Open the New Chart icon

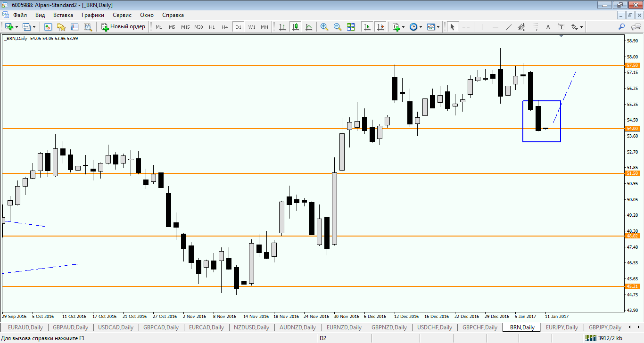click(9, 27)
